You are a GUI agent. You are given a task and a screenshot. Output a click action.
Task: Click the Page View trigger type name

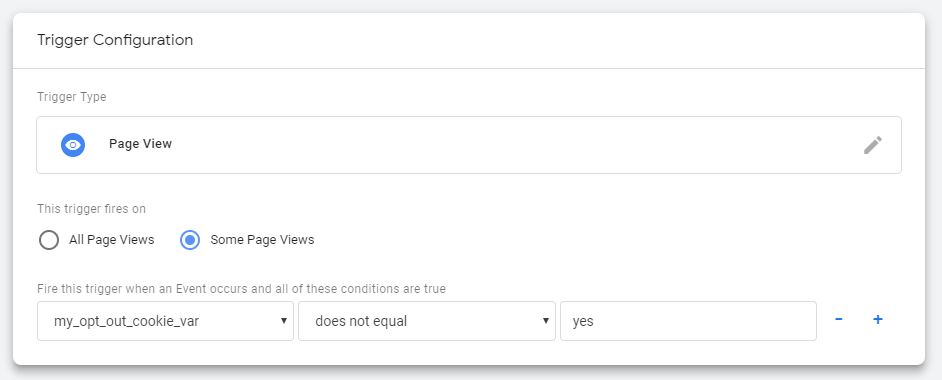coord(141,144)
